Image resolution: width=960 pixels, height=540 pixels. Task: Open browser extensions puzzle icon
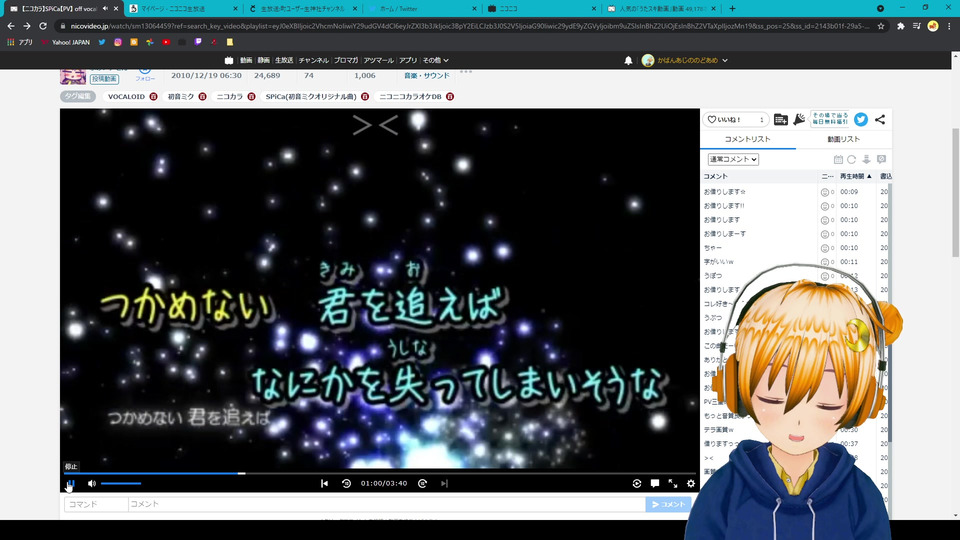coord(901,26)
